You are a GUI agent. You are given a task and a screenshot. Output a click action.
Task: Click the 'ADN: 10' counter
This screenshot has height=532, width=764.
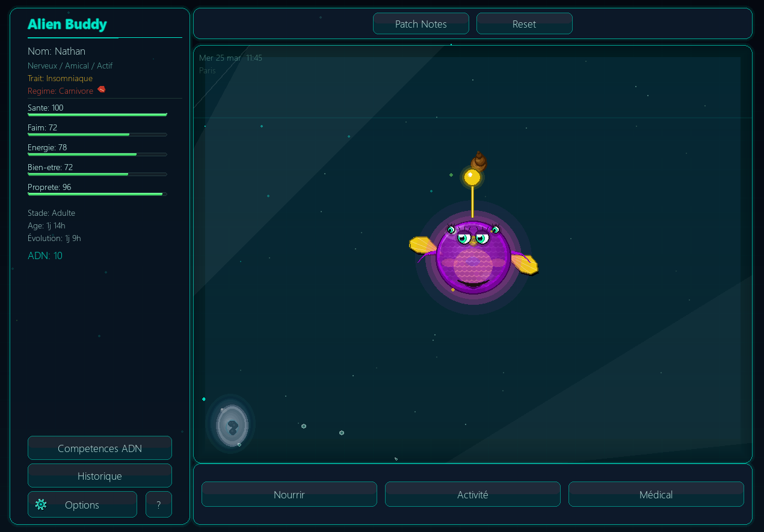(x=45, y=255)
